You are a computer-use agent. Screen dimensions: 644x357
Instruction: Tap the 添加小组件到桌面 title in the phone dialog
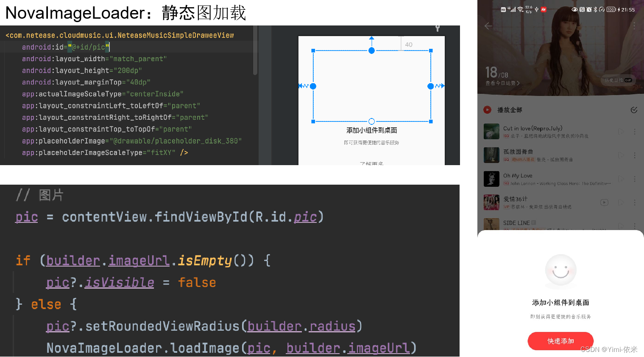click(560, 303)
